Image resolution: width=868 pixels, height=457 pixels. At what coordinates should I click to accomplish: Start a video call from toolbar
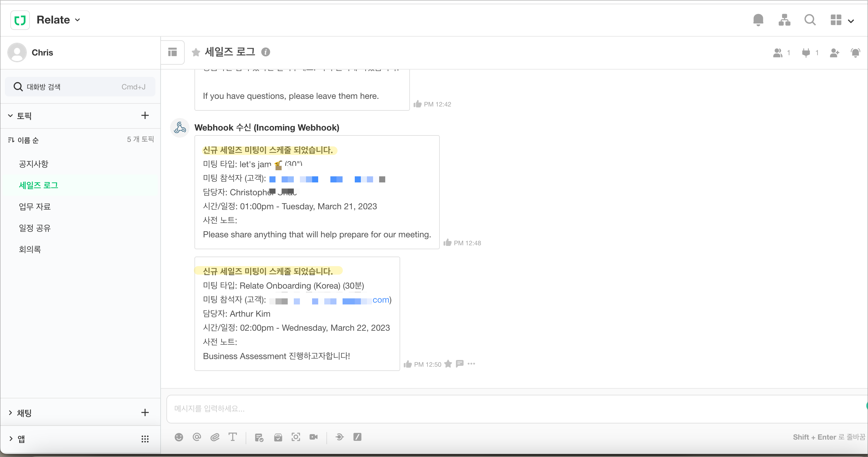[313, 437]
